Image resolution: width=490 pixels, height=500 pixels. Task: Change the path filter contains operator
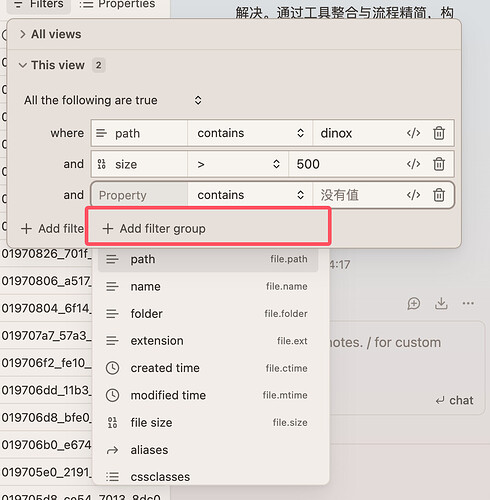[250, 133]
